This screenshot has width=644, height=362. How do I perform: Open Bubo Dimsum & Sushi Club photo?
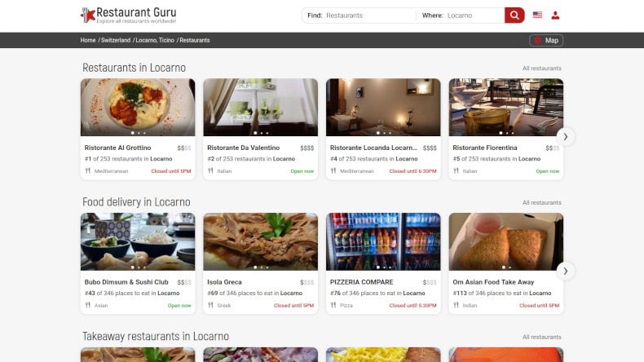[138, 241]
